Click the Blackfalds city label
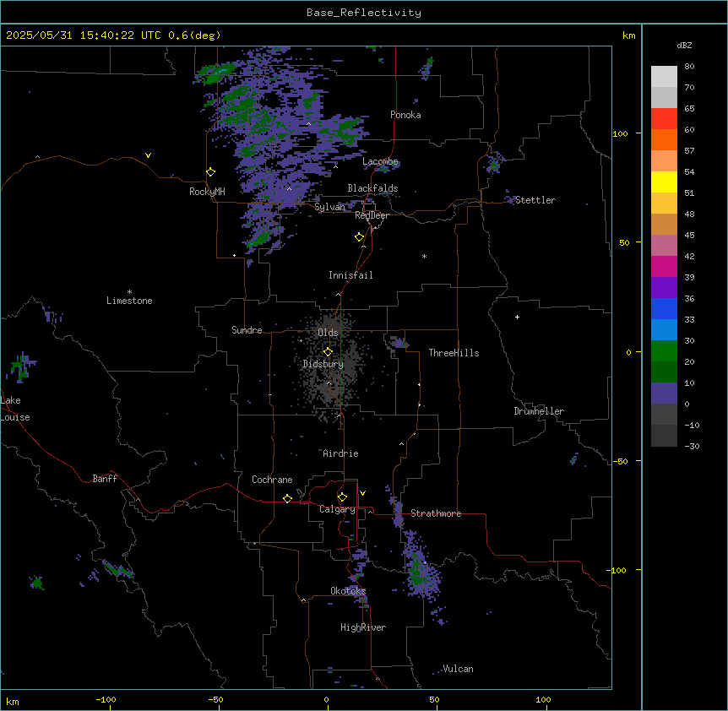The image size is (728, 711). tap(372, 188)
